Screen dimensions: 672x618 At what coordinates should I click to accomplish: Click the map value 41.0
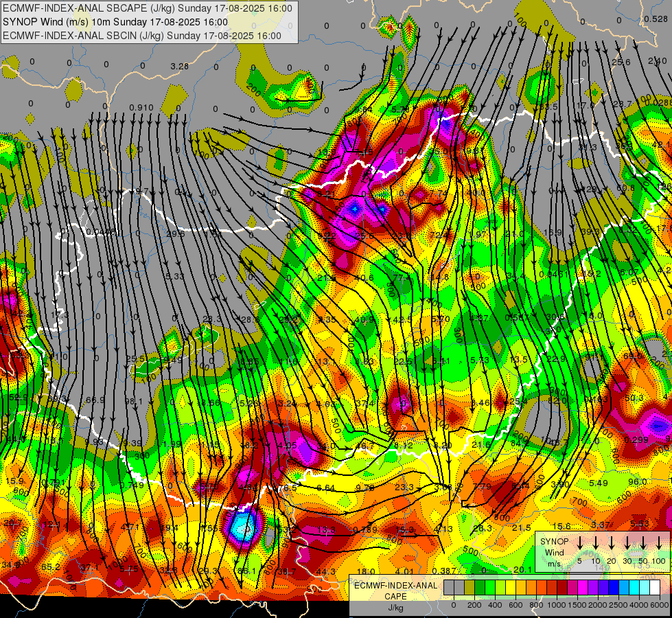click(x=58, y=357)
